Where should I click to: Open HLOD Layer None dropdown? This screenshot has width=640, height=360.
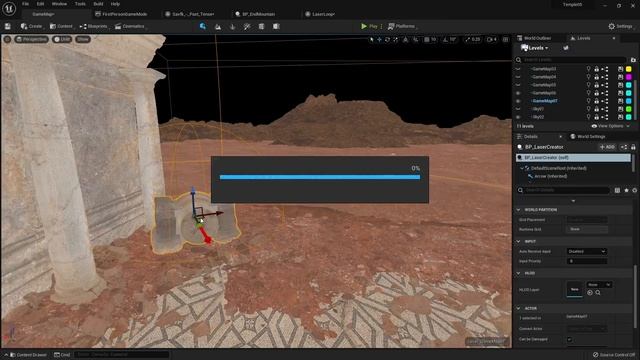pyautogui.click(x=599, y=284)
